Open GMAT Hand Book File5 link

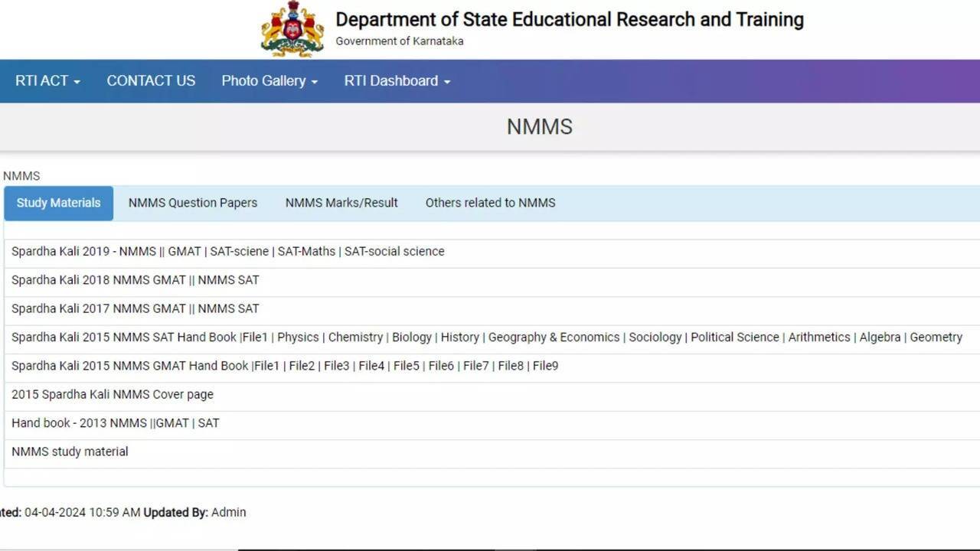tap(407, 367)
